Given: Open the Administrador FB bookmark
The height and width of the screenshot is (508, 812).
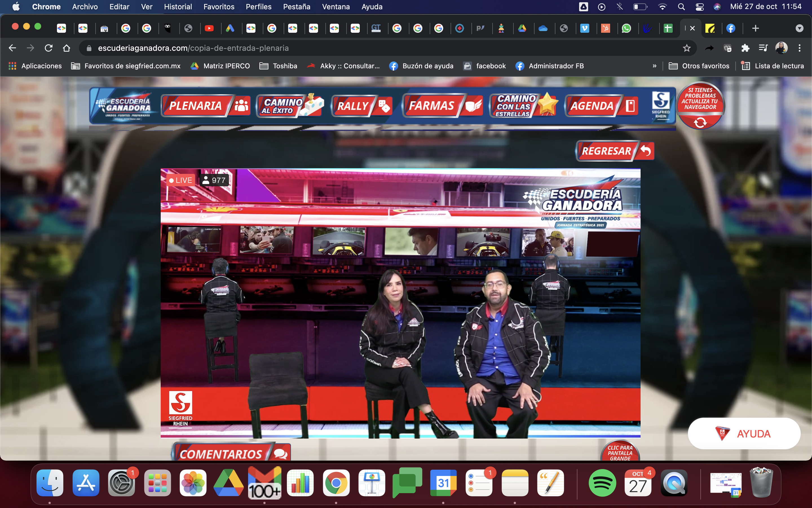Looking at the screenshot, I should [x=550, y=66].
